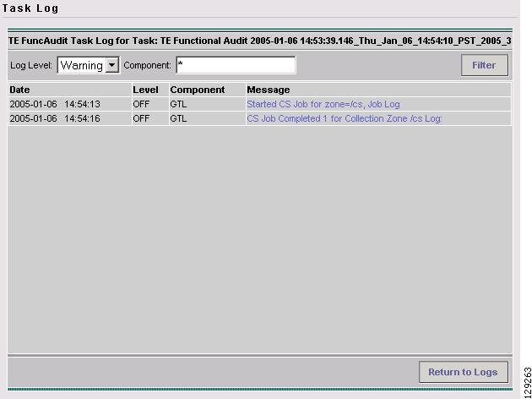Select the date cell 2005-01-06 14:54:16

(x=70, y=118)
